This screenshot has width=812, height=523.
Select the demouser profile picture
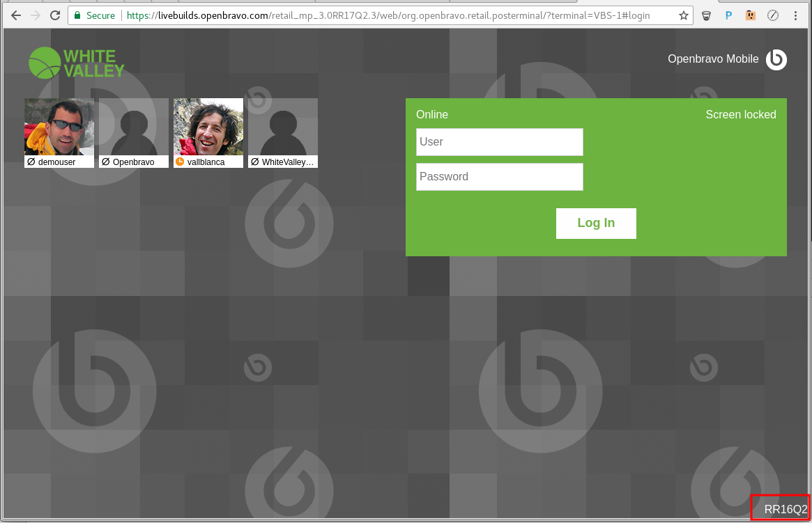[x=59, y=127]
